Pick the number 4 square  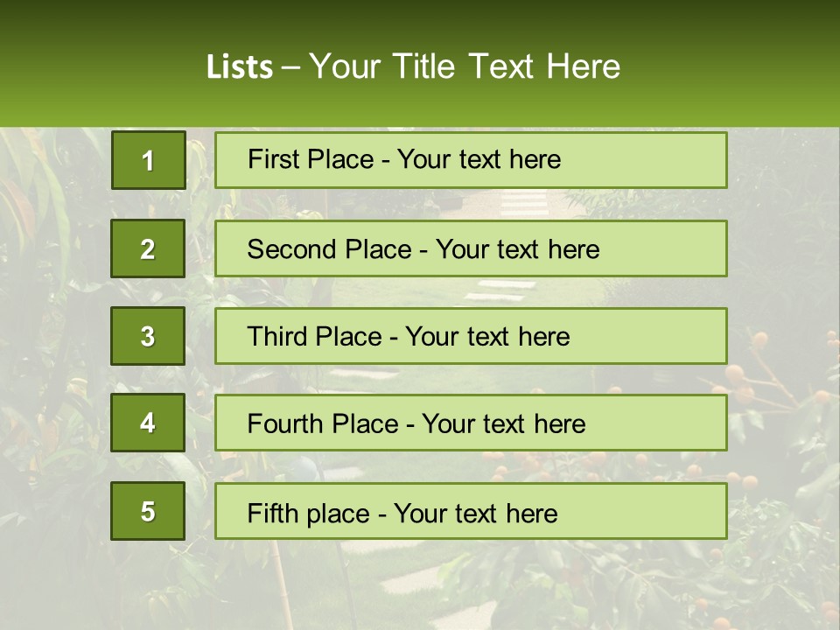tap(148, 423)
